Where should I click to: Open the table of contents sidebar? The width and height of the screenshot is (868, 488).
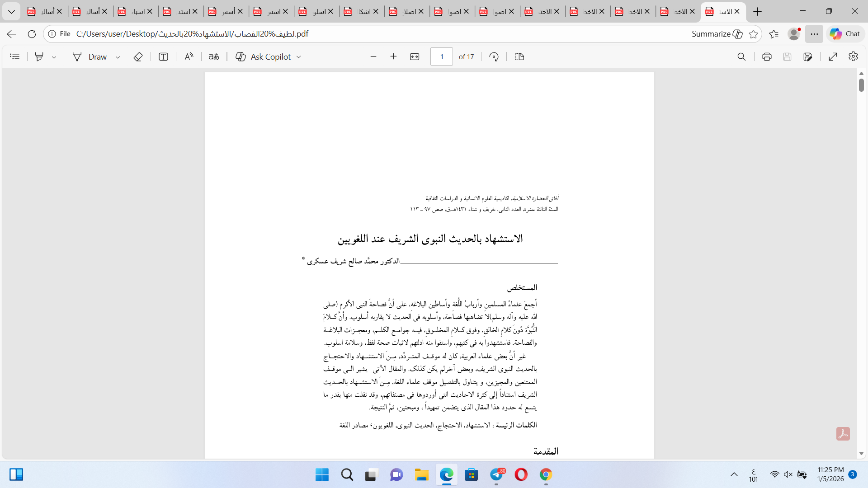pos(15,56)
